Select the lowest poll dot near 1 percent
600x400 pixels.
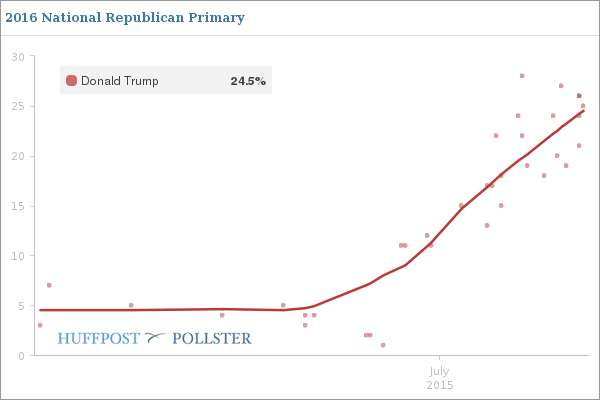pyautogui.click(x=383, y=345)
